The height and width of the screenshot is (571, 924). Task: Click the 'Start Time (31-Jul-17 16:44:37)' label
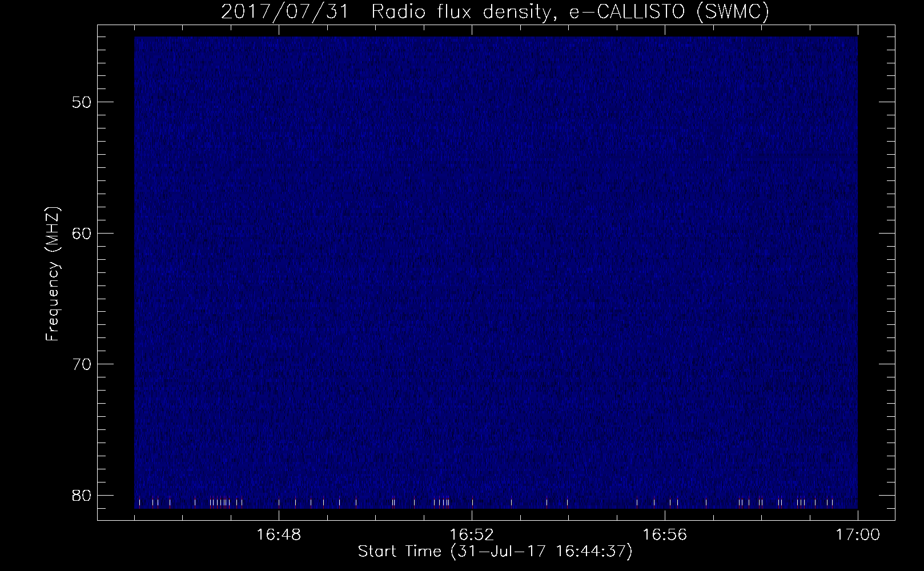[495, 552]
